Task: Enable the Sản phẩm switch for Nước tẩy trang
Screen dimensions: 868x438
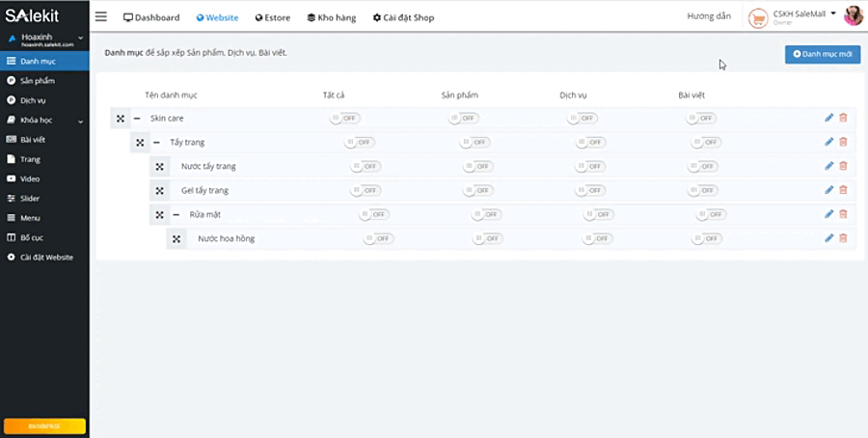Action: point(477,166)
